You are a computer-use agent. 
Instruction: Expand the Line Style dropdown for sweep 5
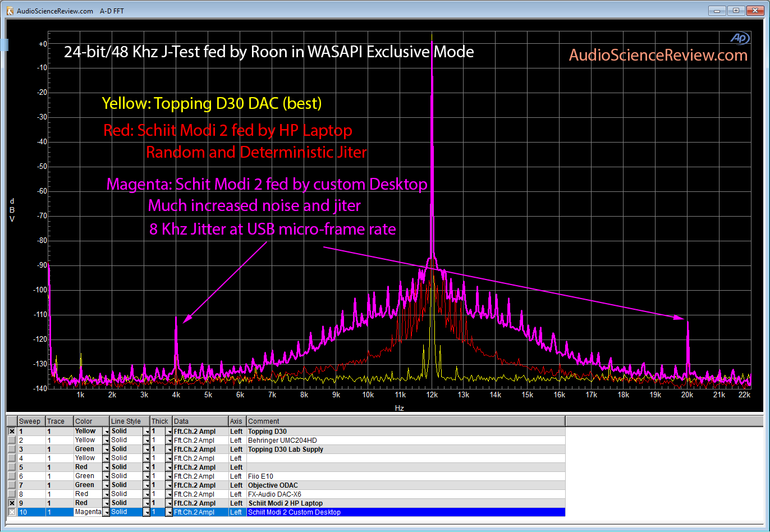146,467
